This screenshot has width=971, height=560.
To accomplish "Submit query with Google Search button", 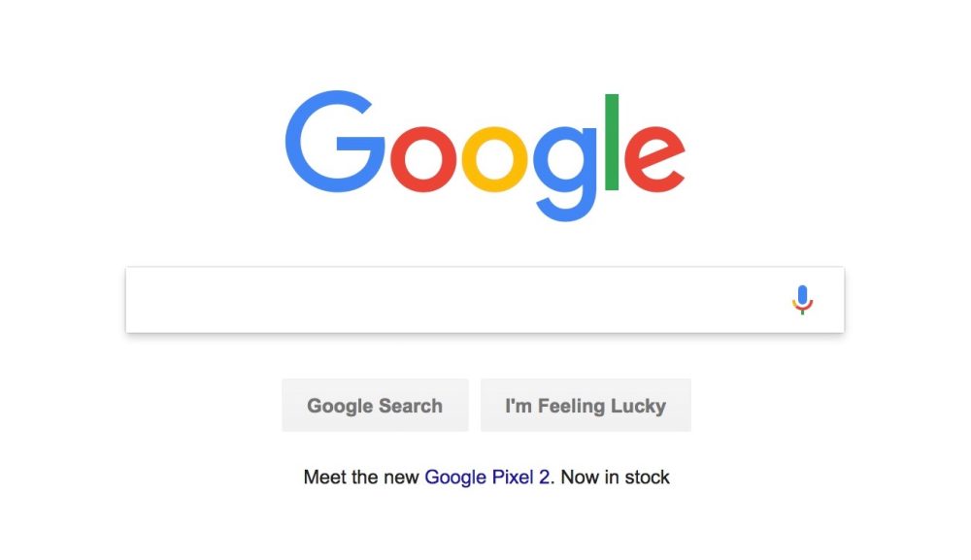I will (x=375, y=406).
